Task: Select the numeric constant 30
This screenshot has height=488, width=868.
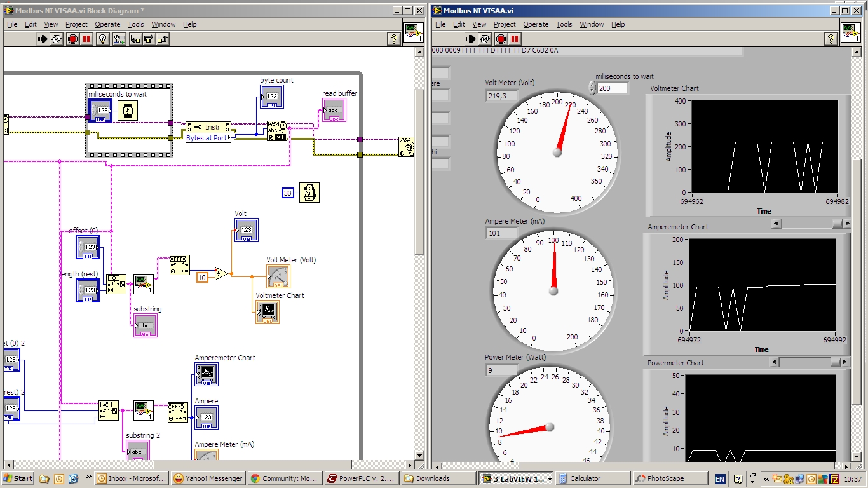Action: coord(288,193)
